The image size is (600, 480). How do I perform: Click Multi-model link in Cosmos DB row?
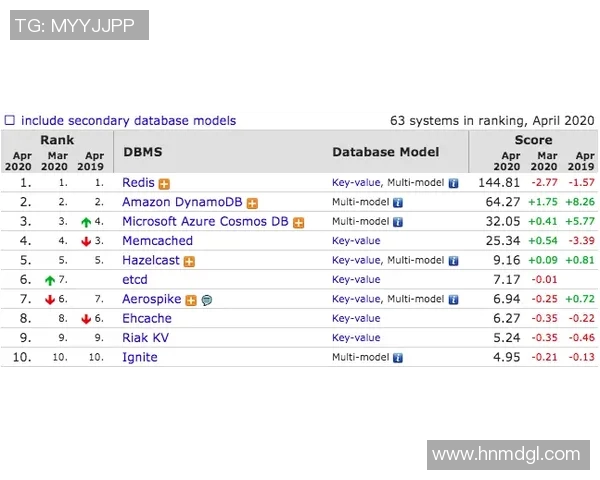pyautogui.click(x=360, y=222)
